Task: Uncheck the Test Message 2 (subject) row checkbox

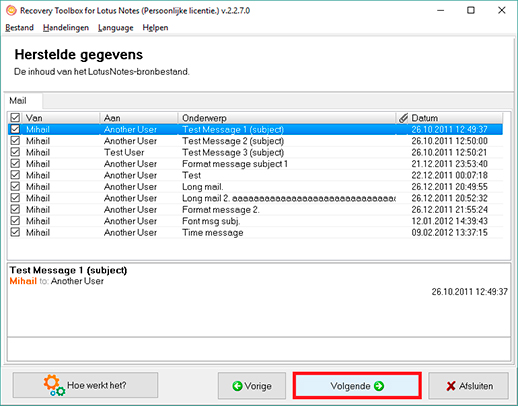Action: click(15, 141)
